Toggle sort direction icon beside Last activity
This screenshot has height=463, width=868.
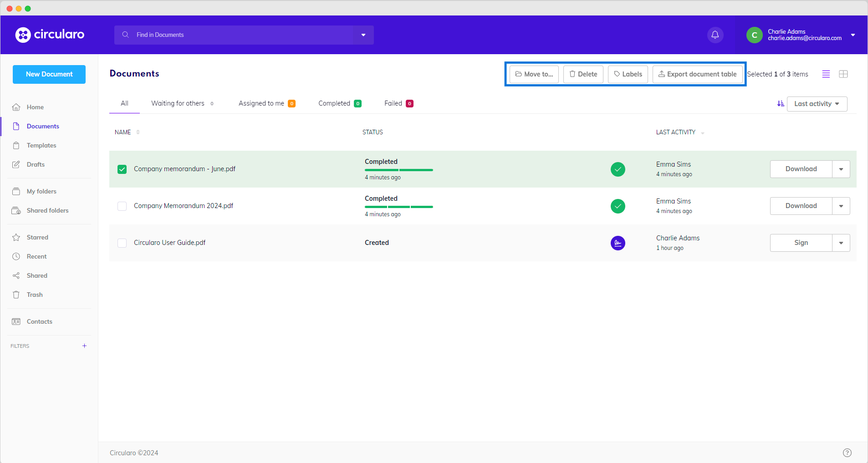(780, 104)
